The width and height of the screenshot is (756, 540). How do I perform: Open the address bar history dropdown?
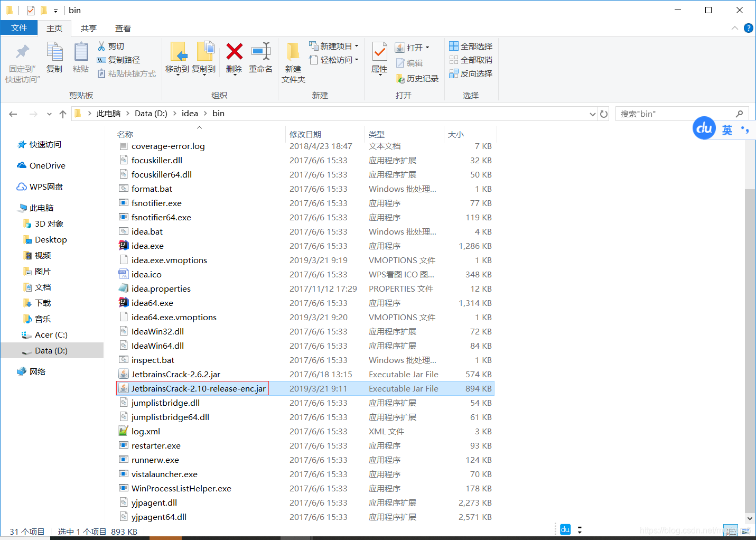(592, 114)
